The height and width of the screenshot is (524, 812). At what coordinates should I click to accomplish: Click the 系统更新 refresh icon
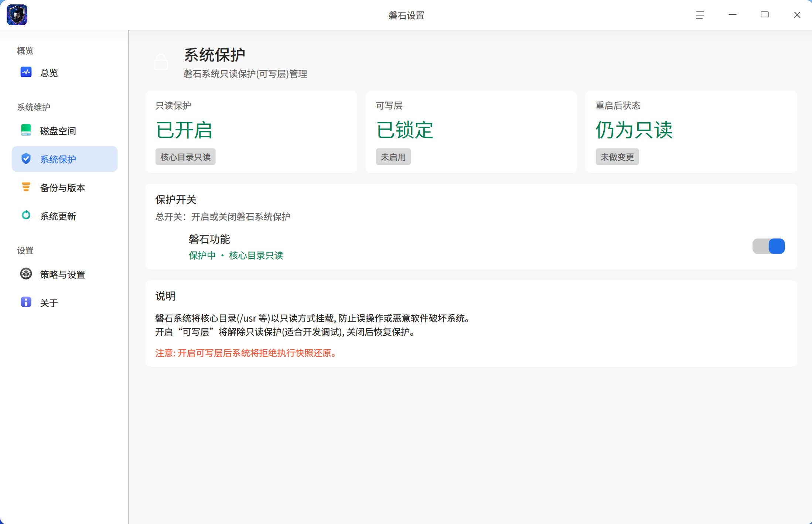tap(26, 215)
